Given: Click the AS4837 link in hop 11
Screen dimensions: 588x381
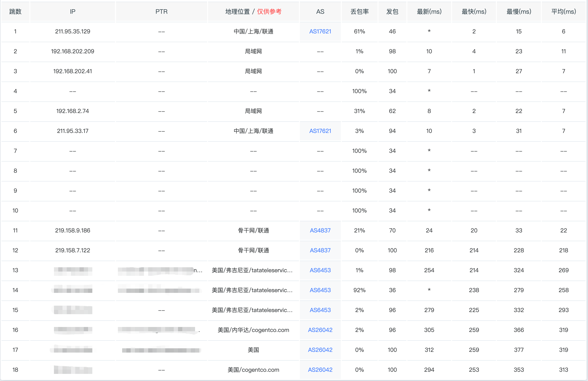Looking at the screenshot, I should [x=320, y=231].
